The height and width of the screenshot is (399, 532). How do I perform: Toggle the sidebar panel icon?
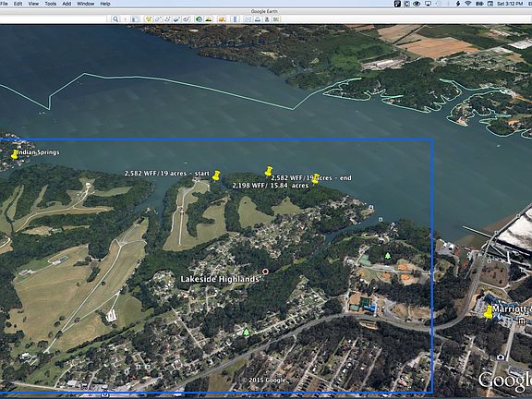136,19
